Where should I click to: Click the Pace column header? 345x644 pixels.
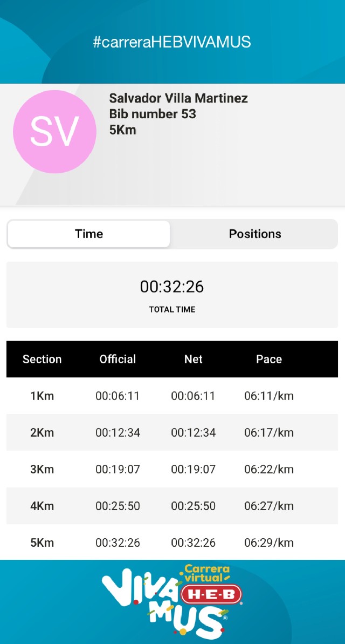pyautogui.click(x=269, y=359)
